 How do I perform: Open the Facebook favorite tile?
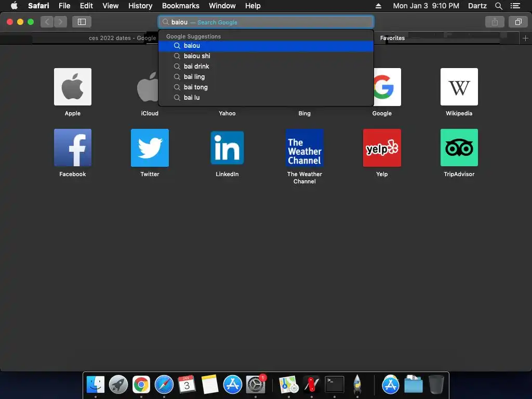73,148
